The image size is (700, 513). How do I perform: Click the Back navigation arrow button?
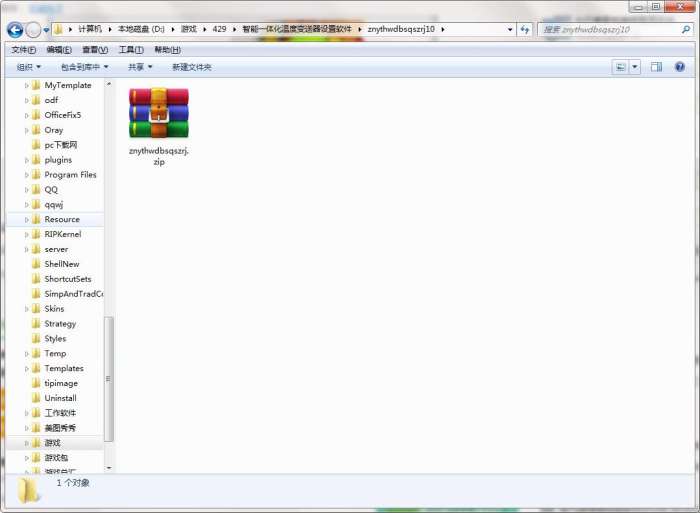coord(15,30)
